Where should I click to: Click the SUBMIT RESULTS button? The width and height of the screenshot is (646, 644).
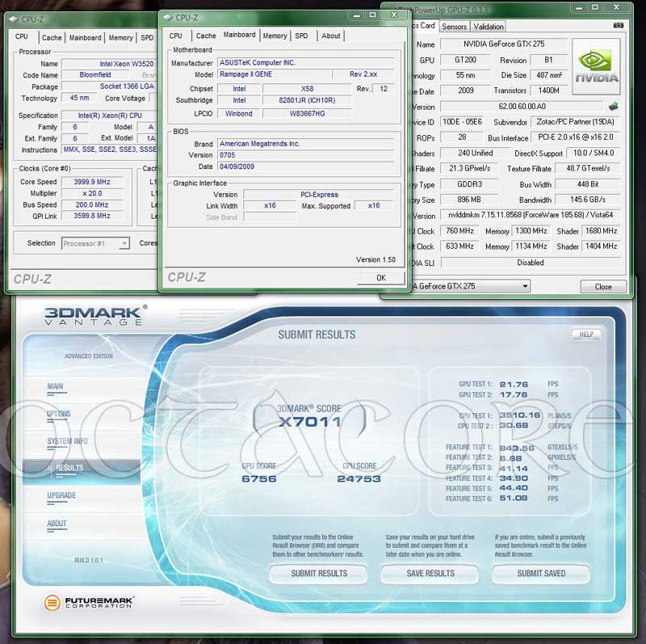pos(319,574)
